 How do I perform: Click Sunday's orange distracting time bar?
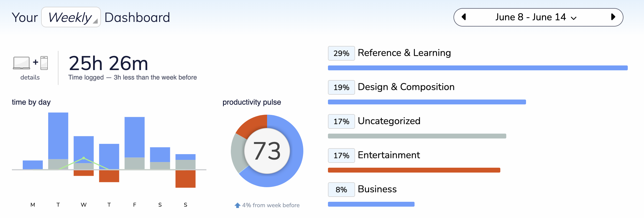185,179
